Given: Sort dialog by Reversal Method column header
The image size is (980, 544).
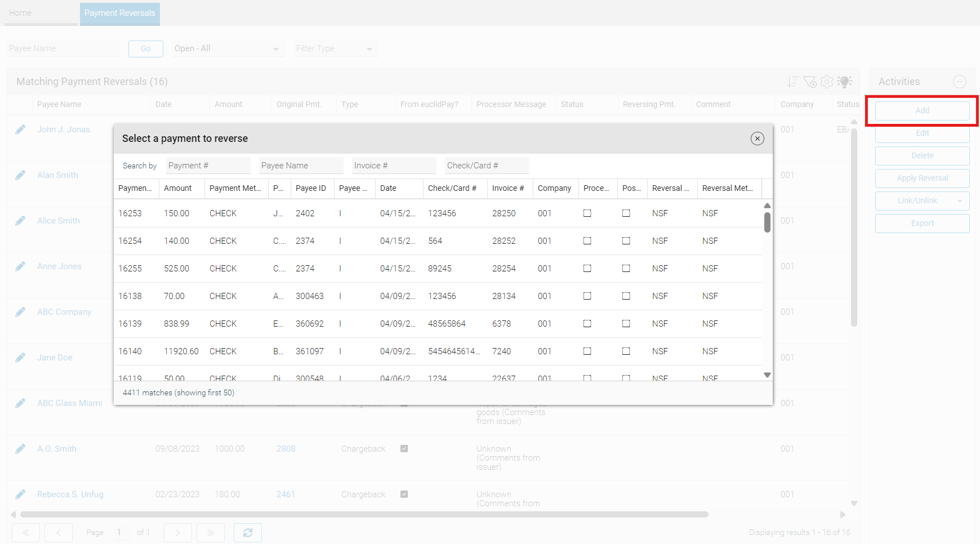Looking at the screenshot, I should click(729, 188).
